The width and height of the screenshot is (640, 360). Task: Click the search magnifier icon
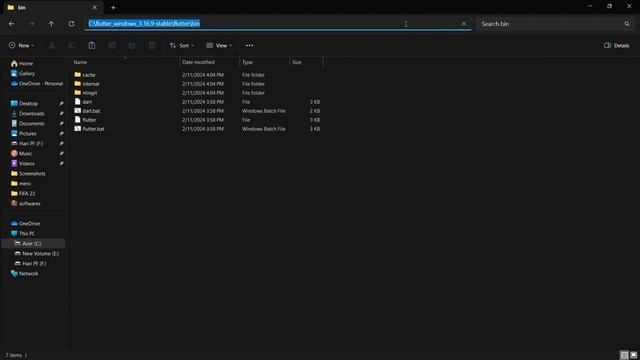tap(627, 24)
